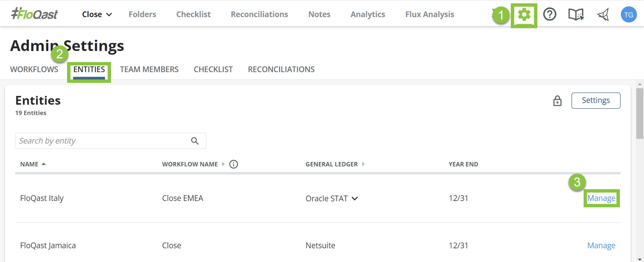Open the admin settings gear icon
Screen dimensions: 644x262
pos(524,15)
